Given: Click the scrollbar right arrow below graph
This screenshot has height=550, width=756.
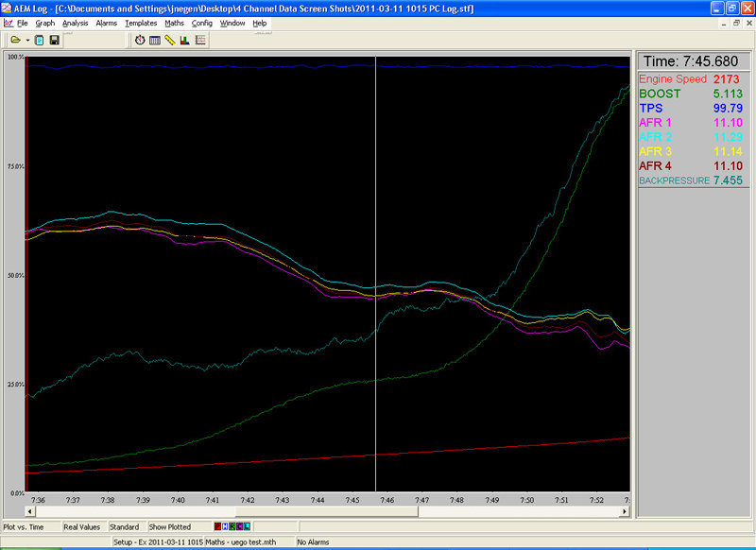Looking at the screenshot, I should (625, 511).
